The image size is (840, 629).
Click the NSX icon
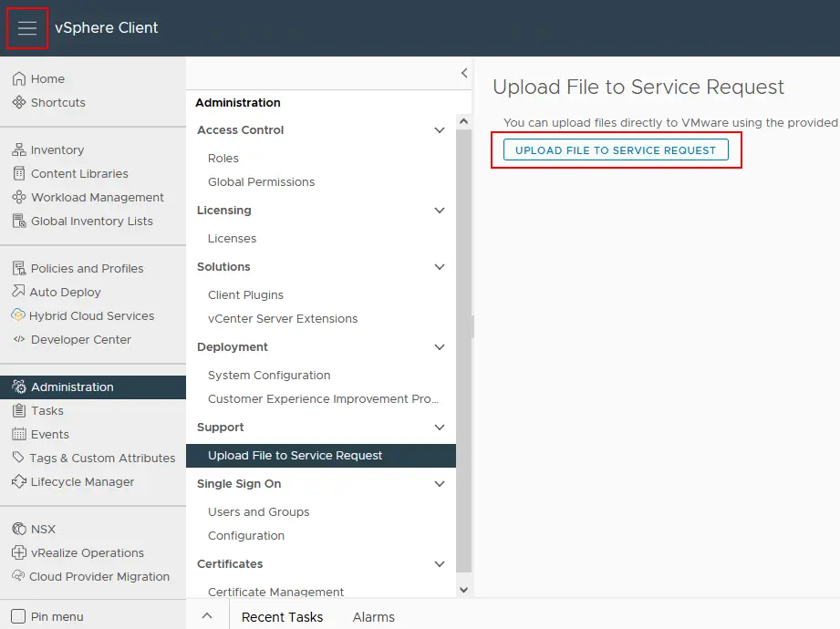click(x=19, y=529)
